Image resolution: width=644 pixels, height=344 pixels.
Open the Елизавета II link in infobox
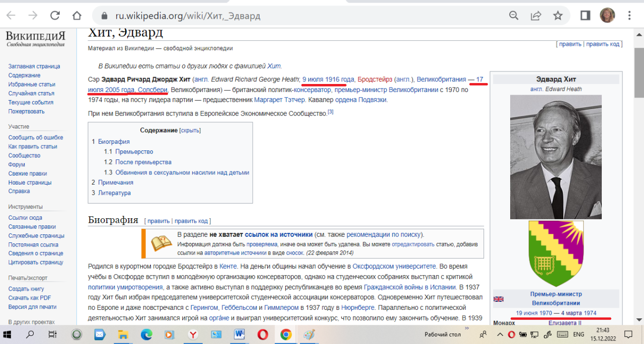(565, 323)
